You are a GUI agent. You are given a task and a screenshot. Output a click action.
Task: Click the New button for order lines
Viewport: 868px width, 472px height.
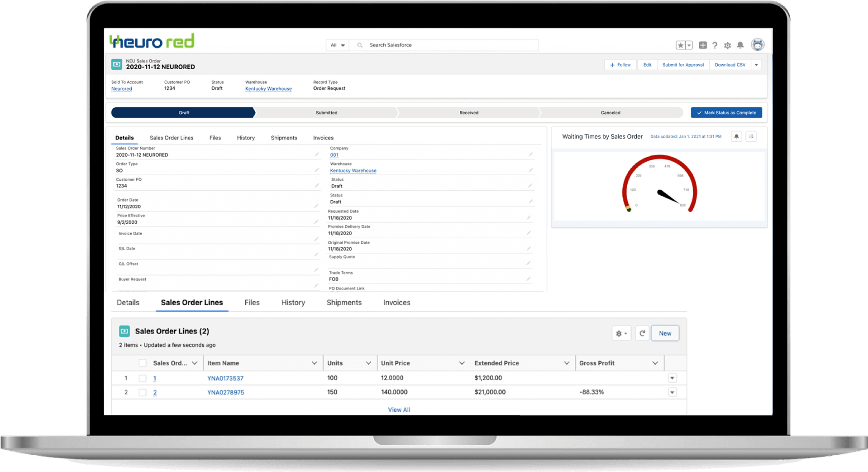665,333
